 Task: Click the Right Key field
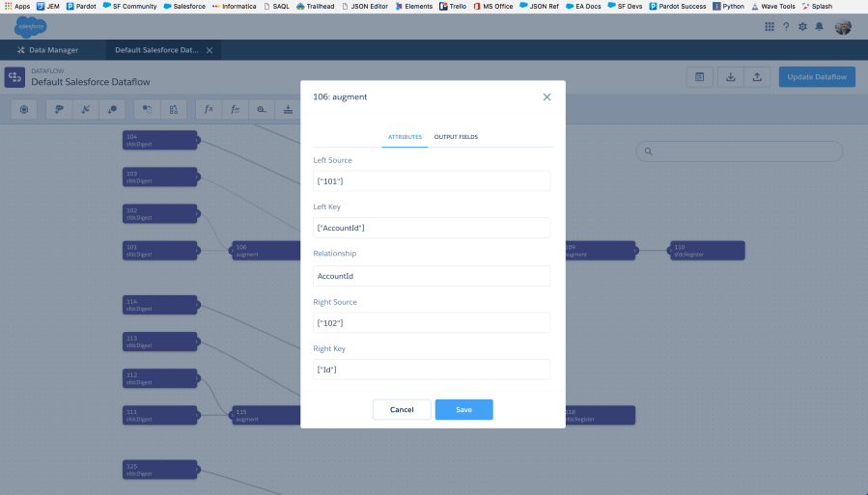432,370
